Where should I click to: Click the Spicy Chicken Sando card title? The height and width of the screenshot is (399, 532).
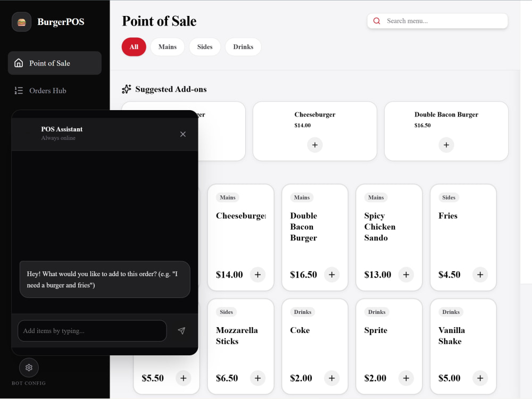pyautogui.click(x=380, y=227)
